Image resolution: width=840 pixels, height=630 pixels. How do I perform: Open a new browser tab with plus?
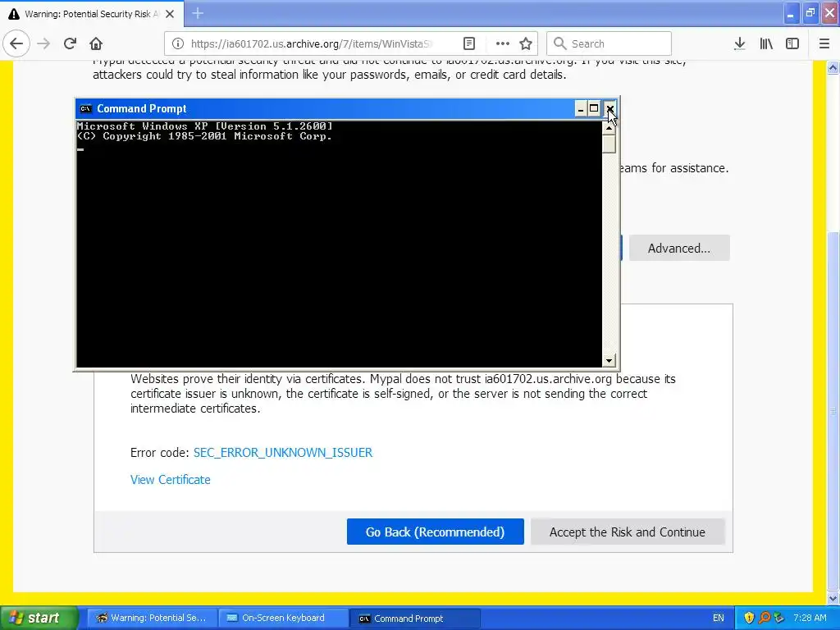198,13
